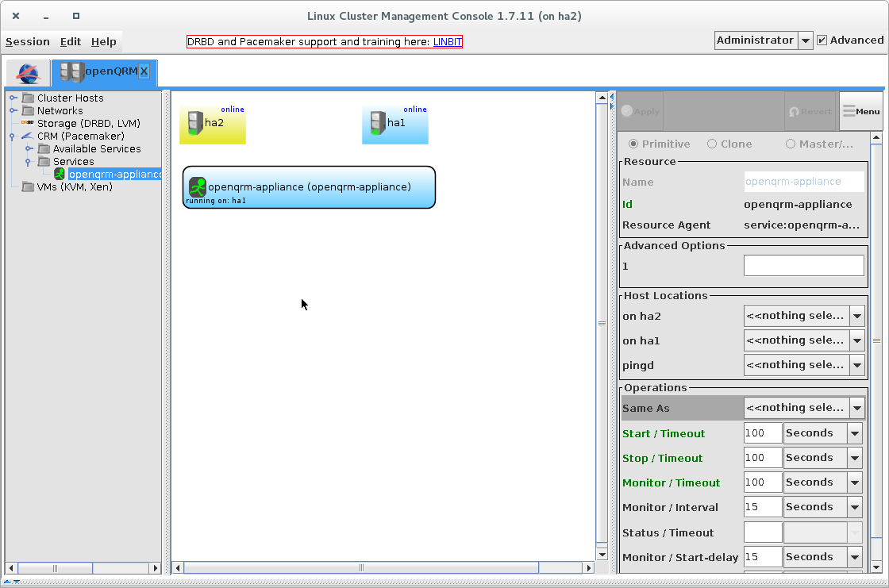Viewport: 889px width, 588px height.
Task: Open Monitor / Start-delay units dropdown
Action: (x=854, y=558)
